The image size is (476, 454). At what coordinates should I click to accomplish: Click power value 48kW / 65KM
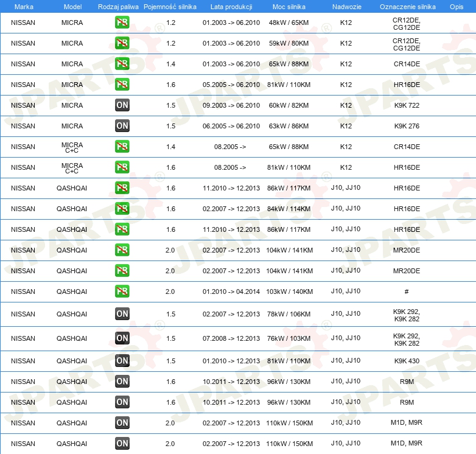tap(289, 23)
